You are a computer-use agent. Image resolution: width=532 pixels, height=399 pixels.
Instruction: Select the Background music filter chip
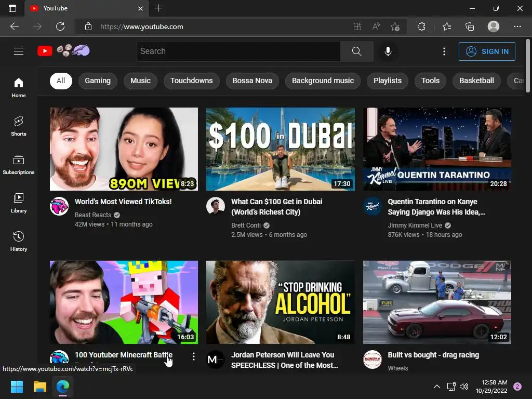(323, 81)
